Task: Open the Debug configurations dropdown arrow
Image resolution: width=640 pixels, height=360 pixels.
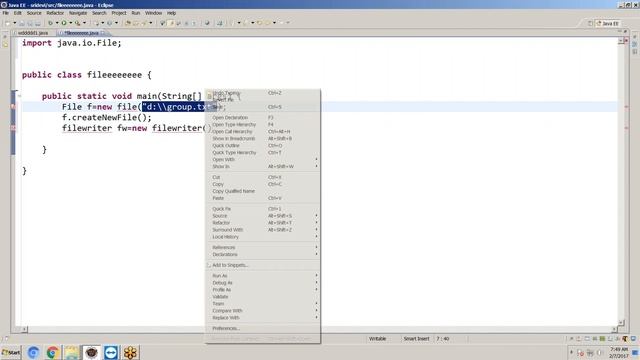Action: point(57,23)
